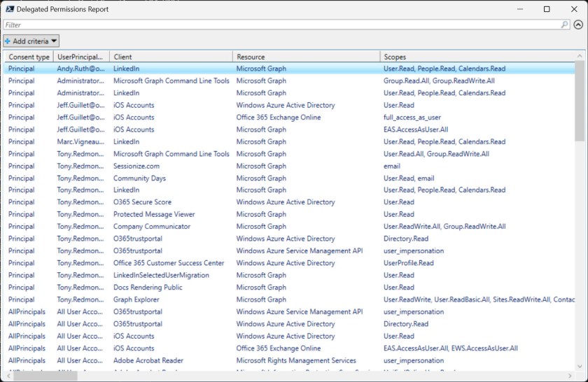Sort by the Scopes column header
This screenshot has width=588, height=382.
click(x=477, y=57)
